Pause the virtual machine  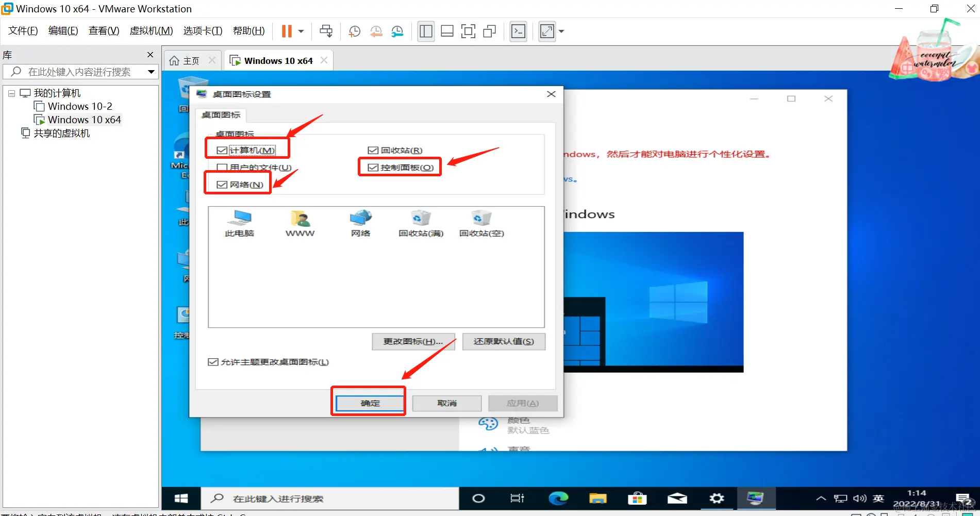287,31
